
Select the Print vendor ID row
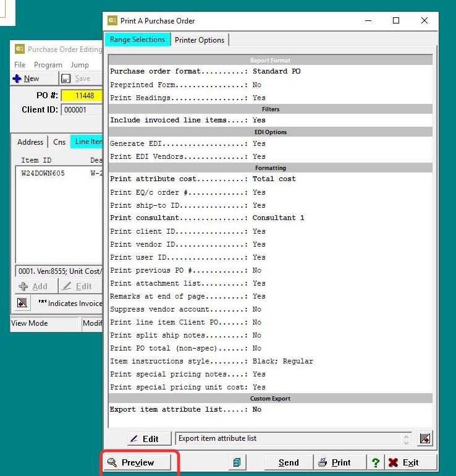270,244
